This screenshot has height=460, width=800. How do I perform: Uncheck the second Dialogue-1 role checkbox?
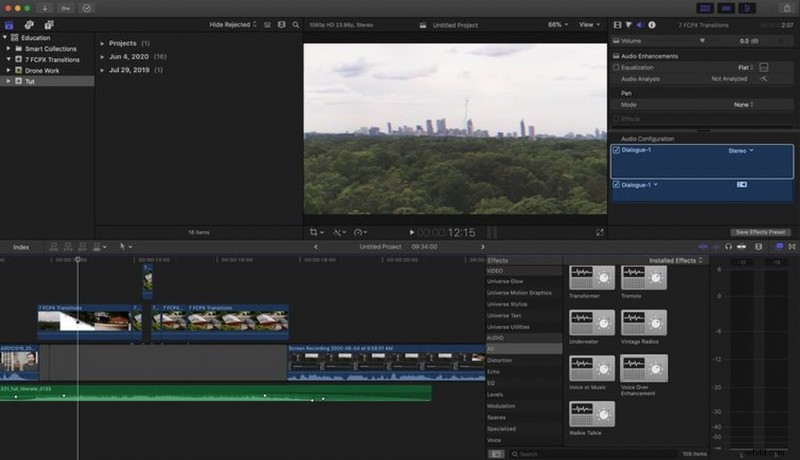pos(616,185)
